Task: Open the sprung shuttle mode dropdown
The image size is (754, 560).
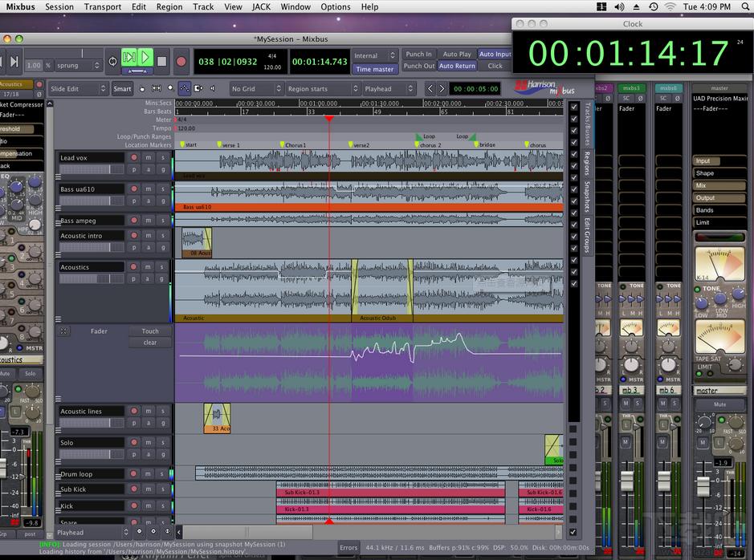Action: tap(78, 65)
